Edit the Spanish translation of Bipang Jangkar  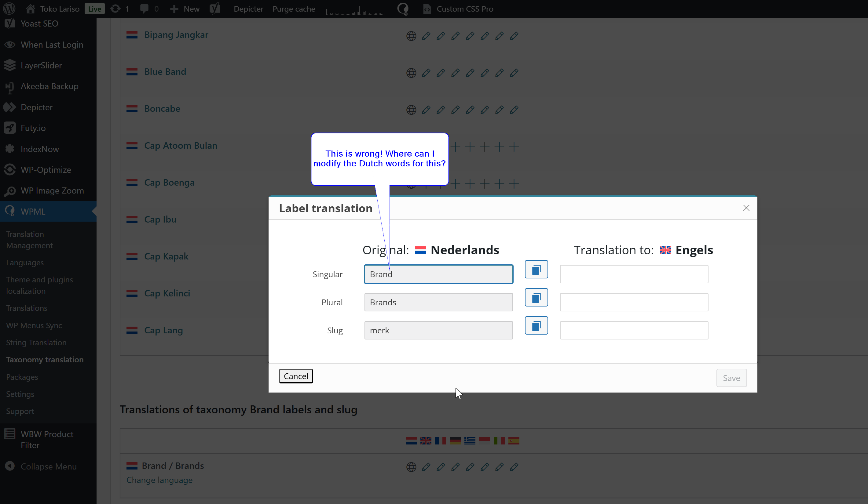pos(514,36)
